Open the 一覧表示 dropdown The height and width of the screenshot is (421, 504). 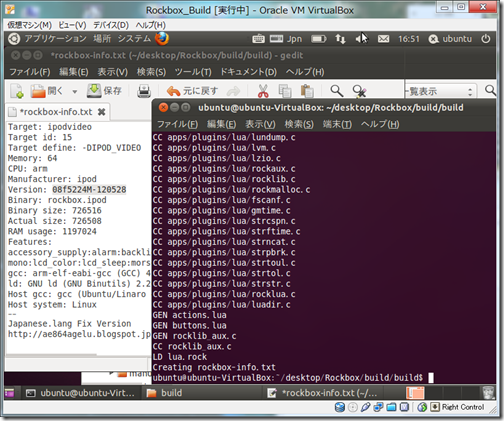click(441, 91)
